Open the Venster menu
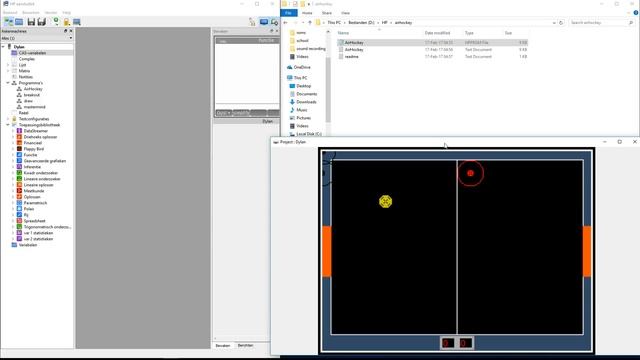Image resolution: width=640 pixels, height=360 pixels. pos(51,13)
